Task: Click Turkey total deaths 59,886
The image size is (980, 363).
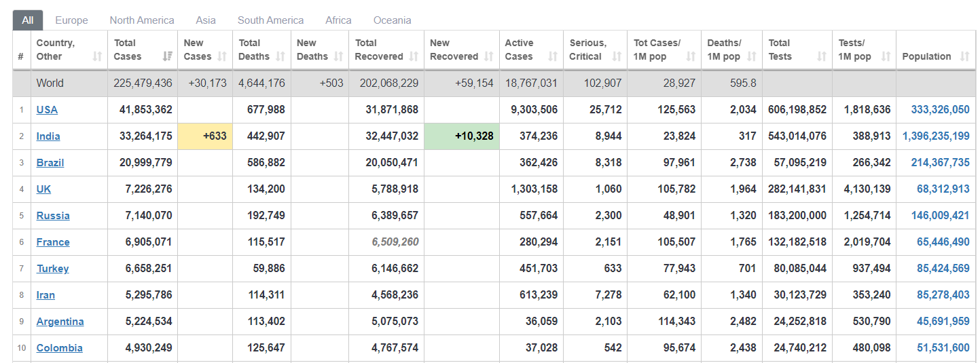Action: 269,269
